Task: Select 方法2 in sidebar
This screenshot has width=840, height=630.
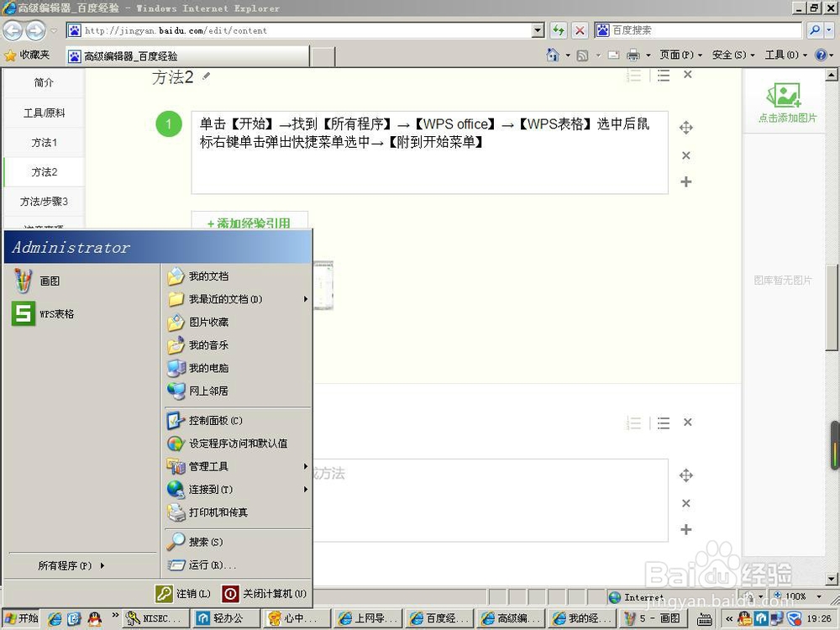Action: pos(44,172)
